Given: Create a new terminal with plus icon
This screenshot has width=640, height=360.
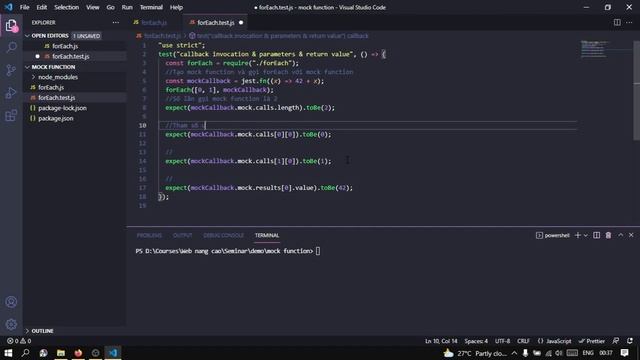Looking at the screenshot, I should click(x=578, y=235).
